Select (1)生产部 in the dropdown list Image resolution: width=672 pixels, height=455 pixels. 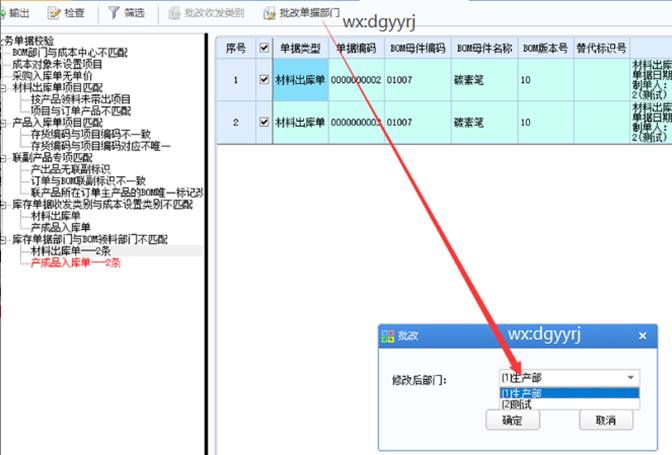(570, 393)
